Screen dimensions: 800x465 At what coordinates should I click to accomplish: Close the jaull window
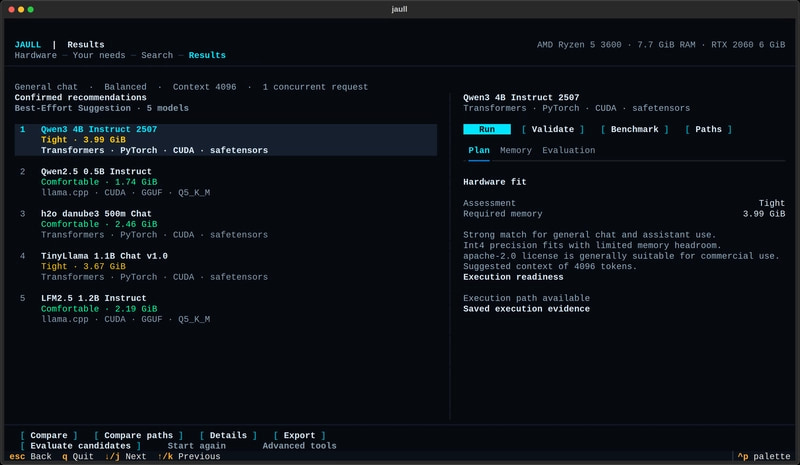coord(11,9)
